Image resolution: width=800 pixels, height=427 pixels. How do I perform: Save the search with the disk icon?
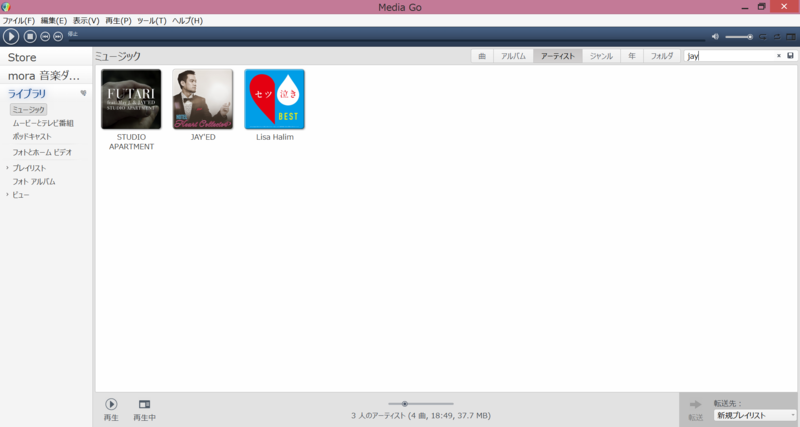click(x=790, y=56)
